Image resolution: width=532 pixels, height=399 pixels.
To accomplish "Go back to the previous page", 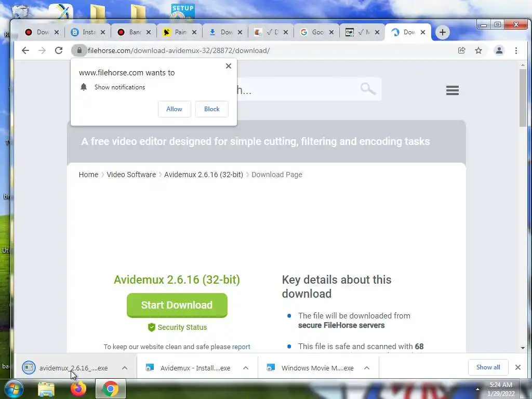I will tap(25, 50).
